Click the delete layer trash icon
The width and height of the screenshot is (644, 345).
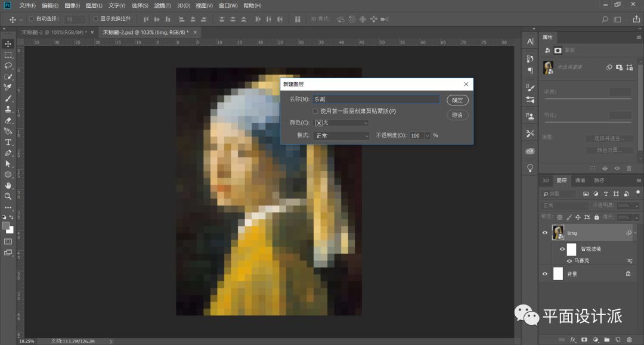[629, 340]
